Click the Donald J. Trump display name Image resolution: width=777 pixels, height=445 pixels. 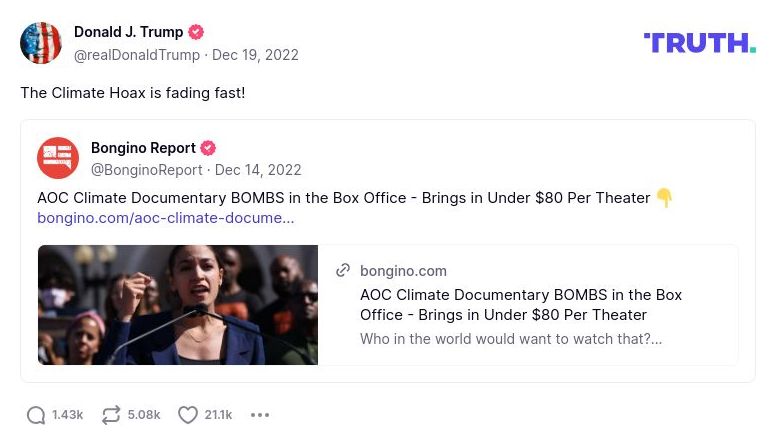(128, 32)
